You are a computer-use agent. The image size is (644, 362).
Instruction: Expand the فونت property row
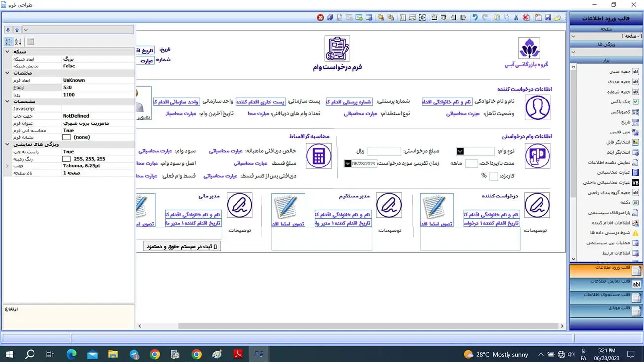click(7, 166)
